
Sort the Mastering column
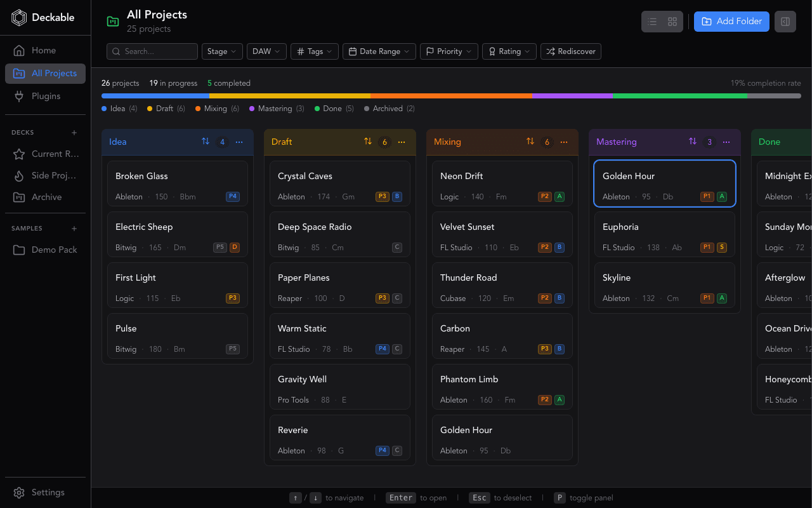[x=693, y=142]
